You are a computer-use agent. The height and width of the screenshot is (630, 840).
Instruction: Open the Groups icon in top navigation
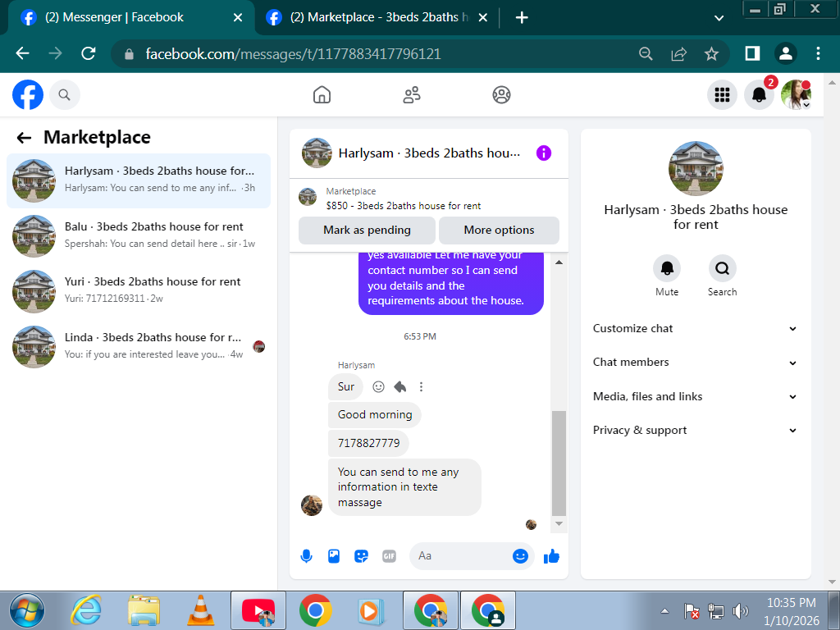[501, 95]
